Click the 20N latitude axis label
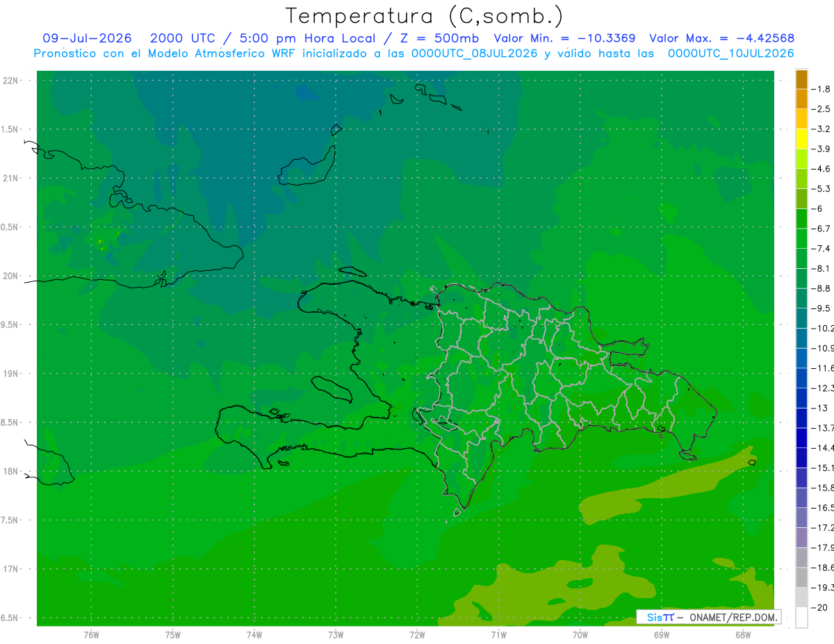Viewport: 834px width, 644px height. click(11, 276)
